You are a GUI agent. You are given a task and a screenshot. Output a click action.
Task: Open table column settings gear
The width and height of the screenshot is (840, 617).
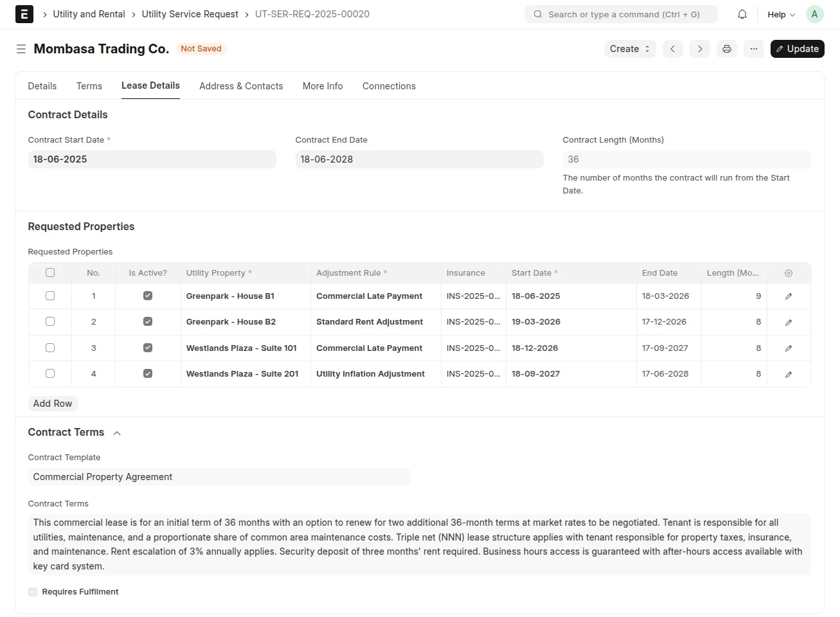click(x=789, y=273)
